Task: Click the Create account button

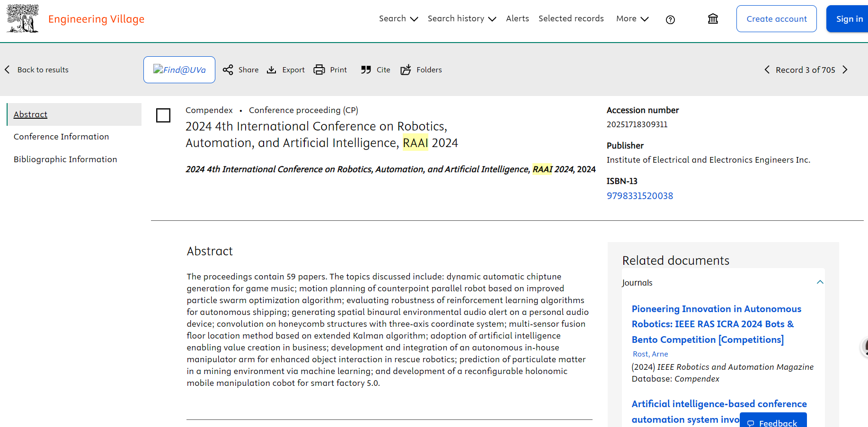Action: (776, 19)
